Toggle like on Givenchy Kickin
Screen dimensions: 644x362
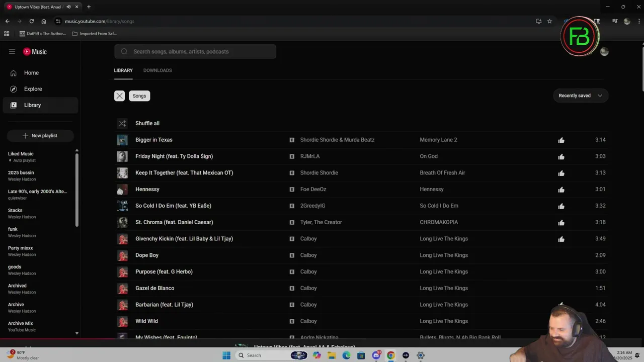pyautogui.click(x=561, y=239)
